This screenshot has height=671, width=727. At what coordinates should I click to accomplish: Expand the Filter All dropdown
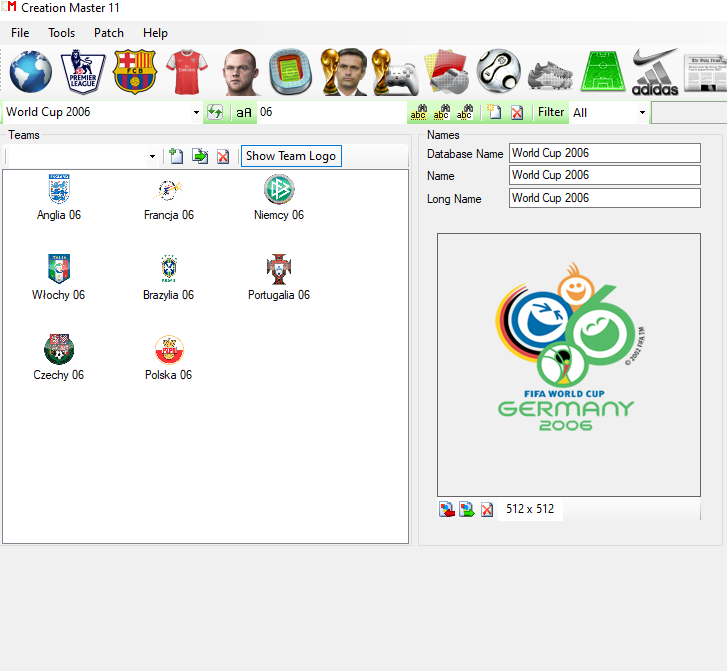point(642,113)
